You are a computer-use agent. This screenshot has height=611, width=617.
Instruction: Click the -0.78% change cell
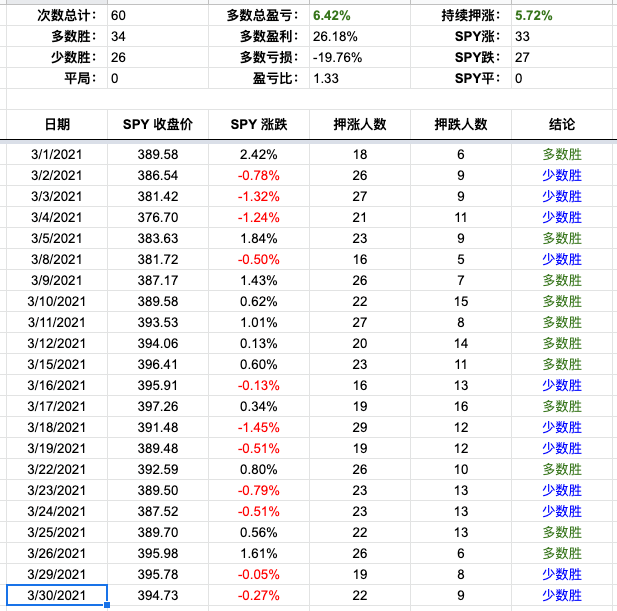[259, 175]
